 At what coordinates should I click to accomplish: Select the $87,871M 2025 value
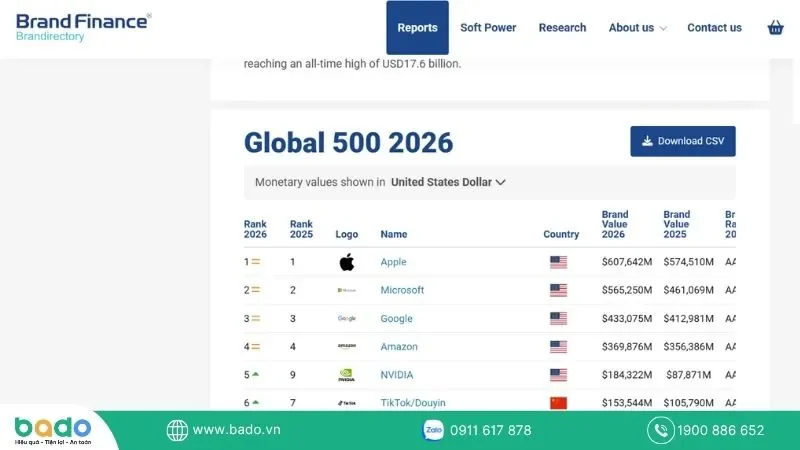[x=688, y=374]
